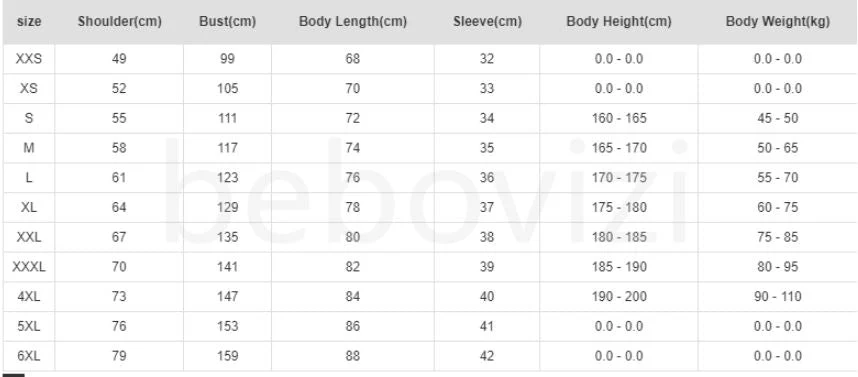Screen dimensions: 858x377
Task: Select the XXXL size row label
Action: [29, 267]
